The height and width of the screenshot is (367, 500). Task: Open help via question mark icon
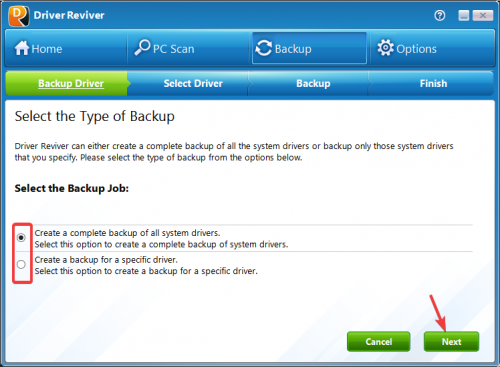click(440, 15)
